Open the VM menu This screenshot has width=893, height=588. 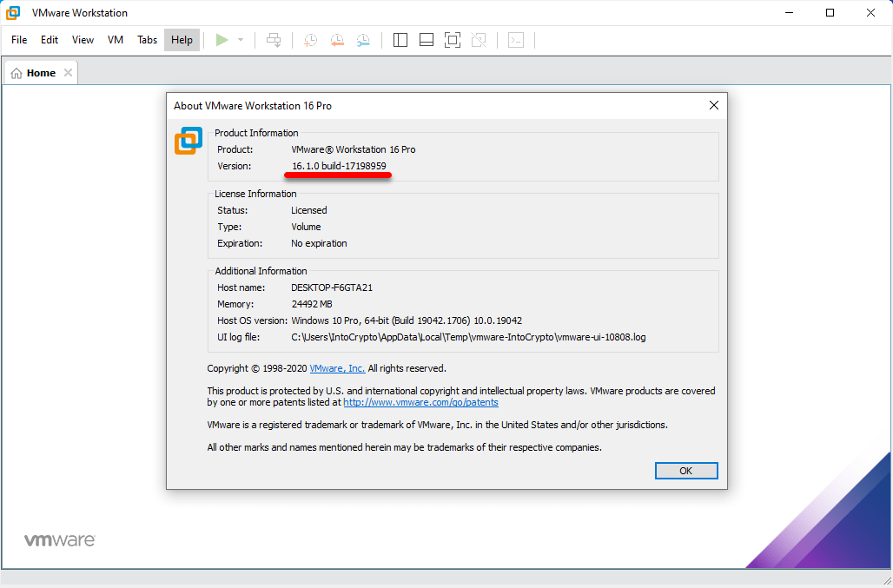point(116,40)
